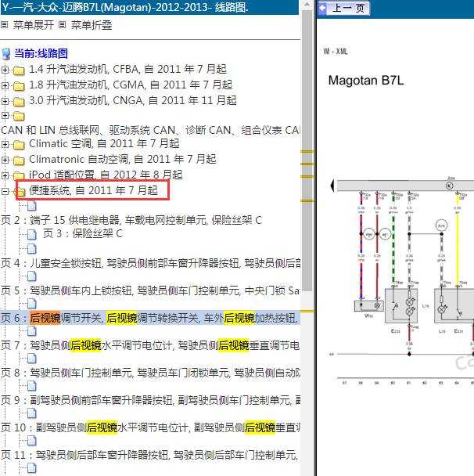Open 页 4：儿童安全锁按钮 page
Screen dimensions: 474x476
click(x=150, y=263)
